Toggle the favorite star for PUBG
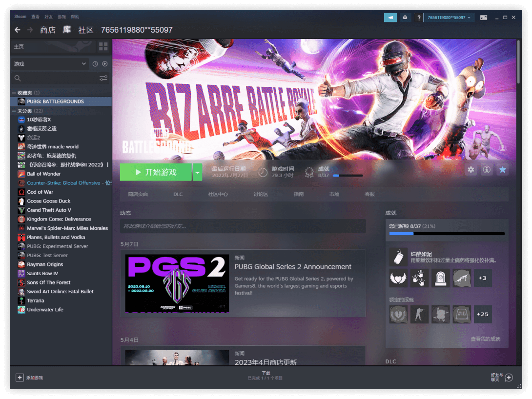Viewport: 532px width, 399px height. [x=502, y=170]
